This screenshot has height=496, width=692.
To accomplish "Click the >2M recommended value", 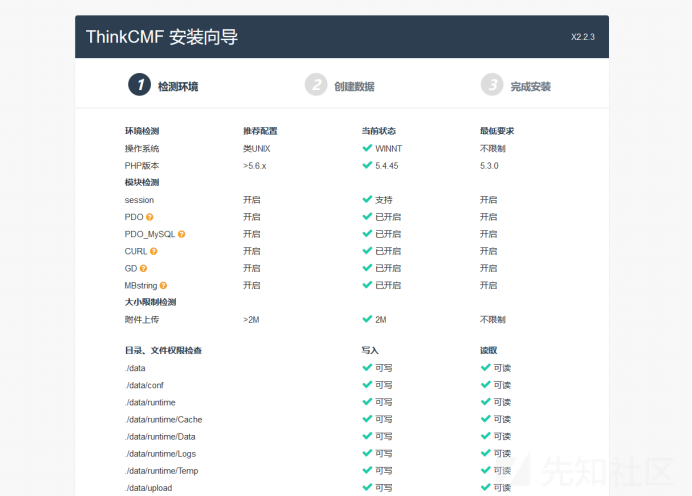I will [251, 320].
